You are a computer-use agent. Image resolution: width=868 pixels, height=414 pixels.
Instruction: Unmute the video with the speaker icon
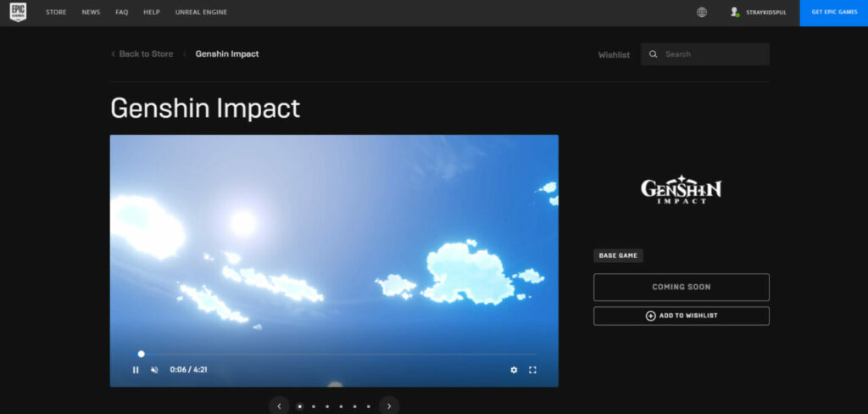pyautogui.click(x=154, y=370)
